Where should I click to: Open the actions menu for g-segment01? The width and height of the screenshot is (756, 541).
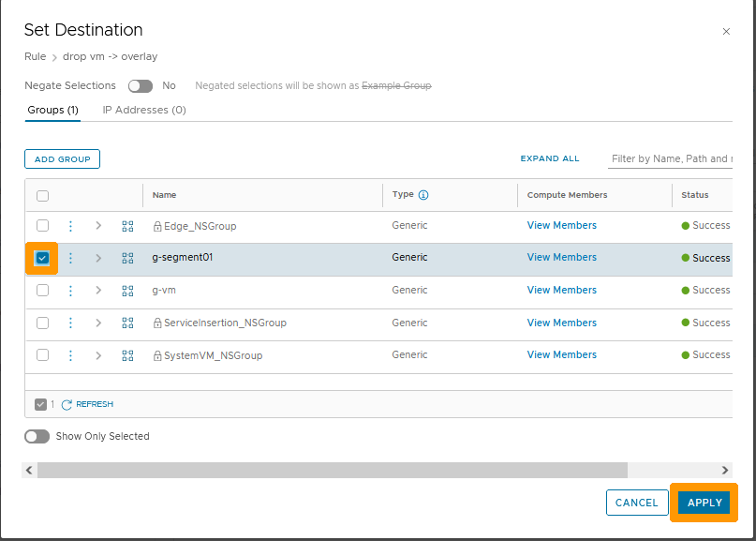coord(70,257)
